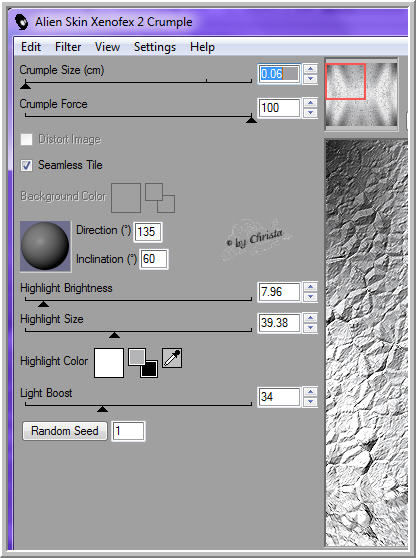Open the Settings menu
The height and width of the screenshot is (558, 416).
(155, 47)
